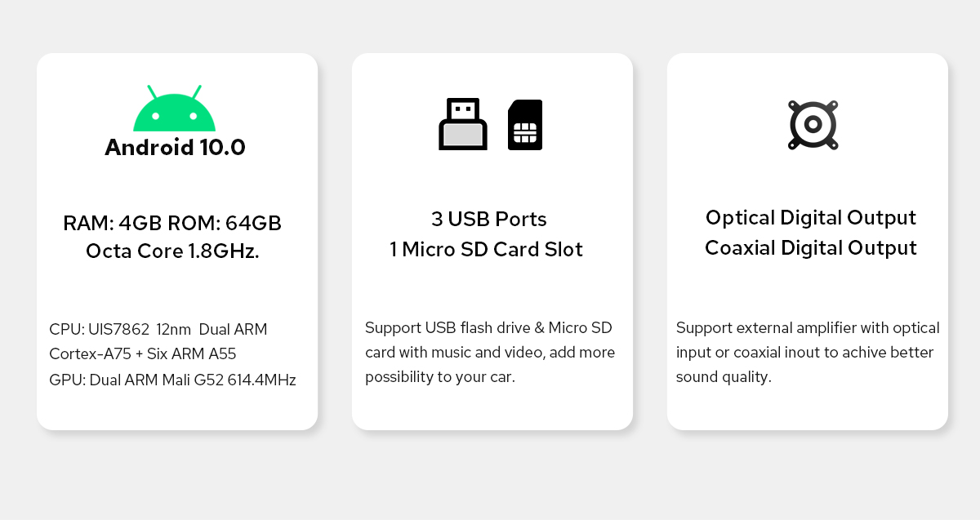Select the Support external amplifier description

coord(808,352)
